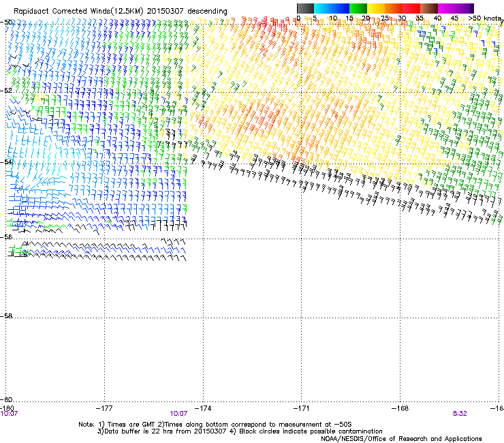Click the red 30-35 knots legend swatch
504x443 pixels.
pos(411,8)
